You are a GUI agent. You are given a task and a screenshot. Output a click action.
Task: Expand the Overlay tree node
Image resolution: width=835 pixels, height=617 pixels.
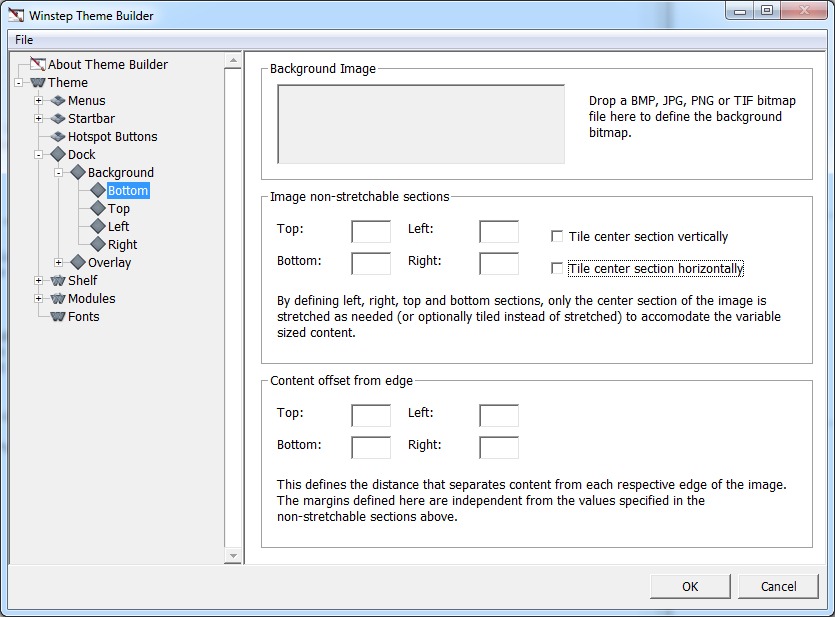(x=59, y=262)
